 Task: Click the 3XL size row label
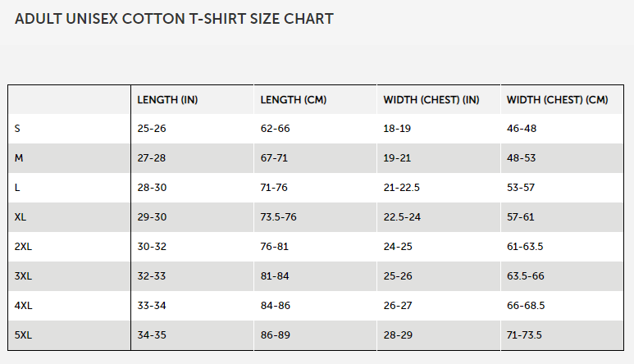(x=23, y=276)
